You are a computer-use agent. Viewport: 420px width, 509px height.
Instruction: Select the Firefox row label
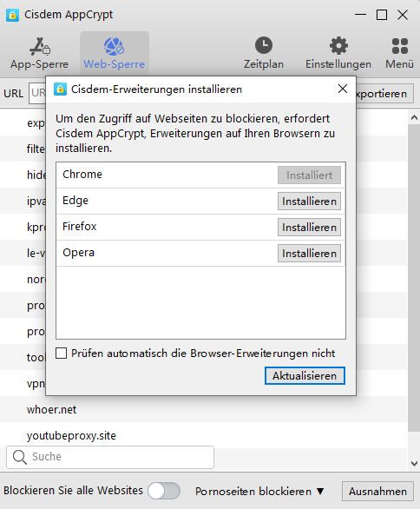coord(80,226)
